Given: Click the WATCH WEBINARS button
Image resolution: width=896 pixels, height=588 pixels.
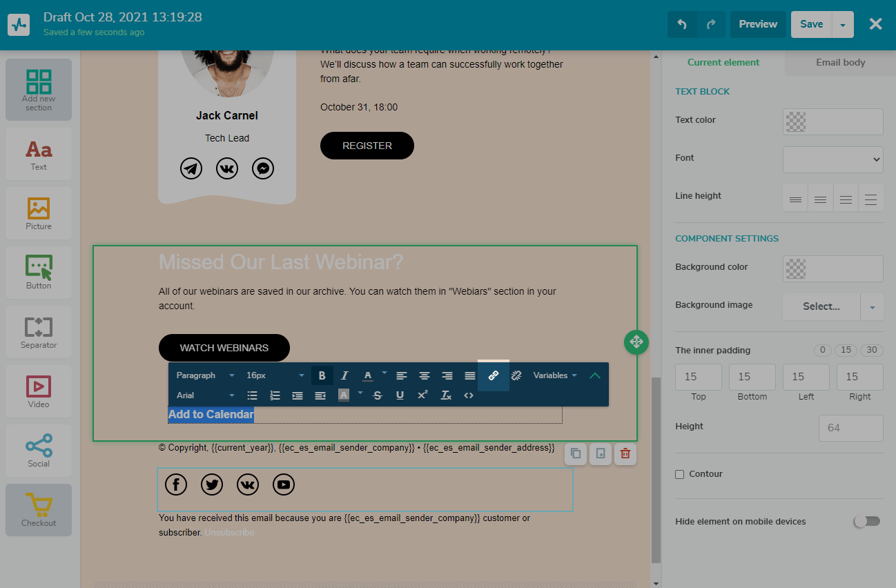Looking at the screenshot, I should (x=224, y=348).
